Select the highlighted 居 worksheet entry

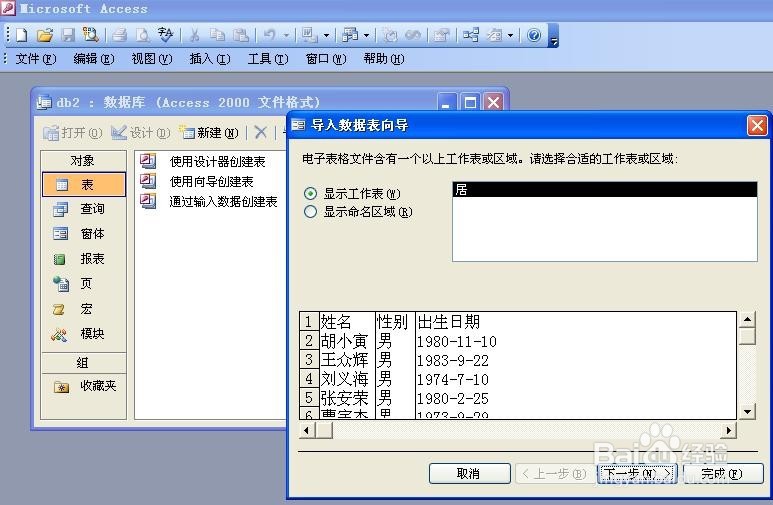click(x=605, y=189)
